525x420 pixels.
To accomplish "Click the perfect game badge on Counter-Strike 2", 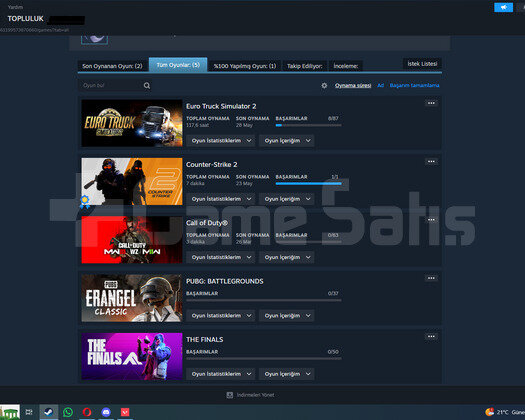I will (x=85, y=202).
